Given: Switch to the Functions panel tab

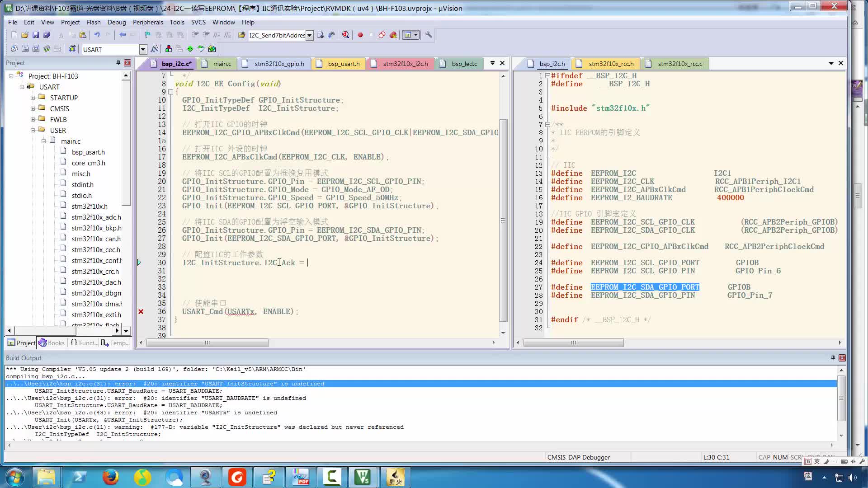Looking at the screenshot, I should (84, 343).
